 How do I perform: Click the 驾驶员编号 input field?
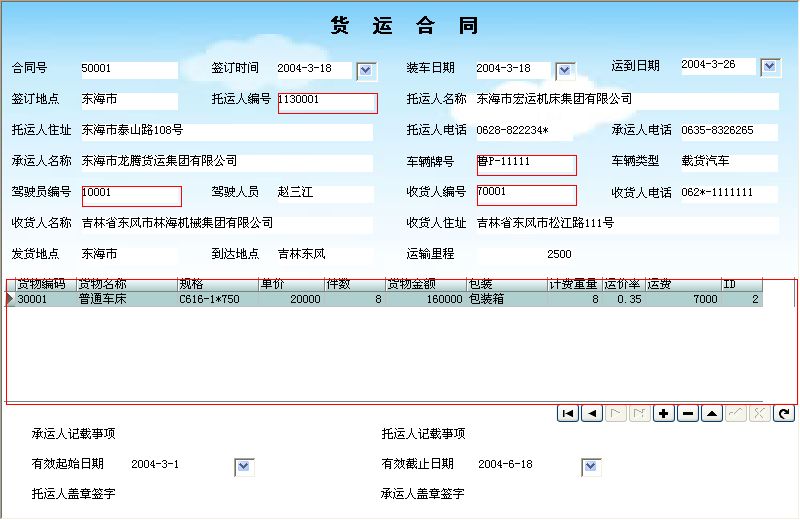131,195
